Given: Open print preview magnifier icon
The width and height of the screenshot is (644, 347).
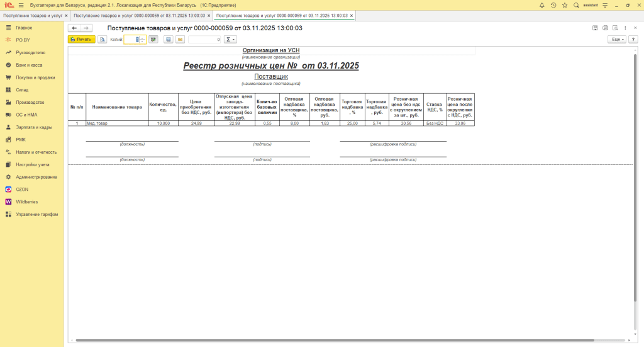Looking at the screenshot, I should pyautogui.click(x=103, y=40).
